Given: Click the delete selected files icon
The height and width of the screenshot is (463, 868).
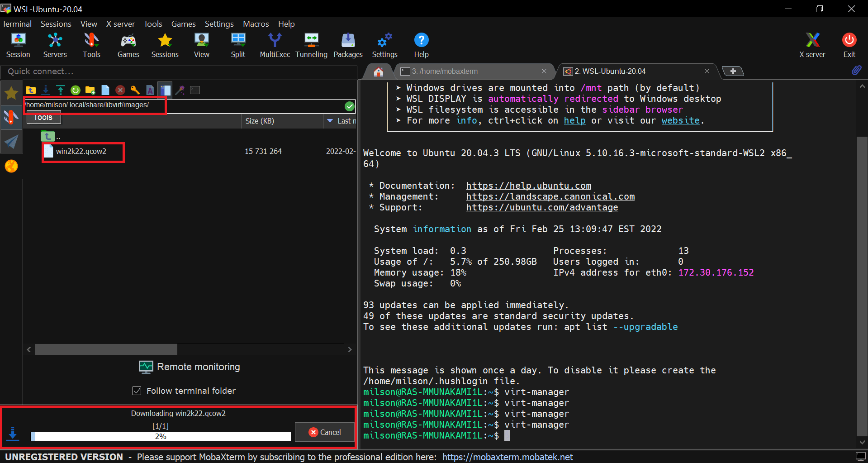Looking at the screenshot, I should [x=120, y=90].
